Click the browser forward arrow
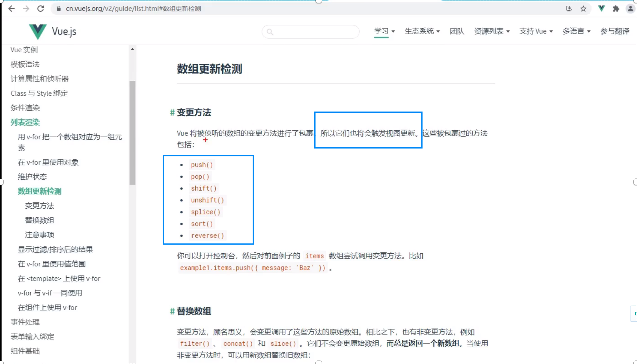Viewport: 637px width, 364px height. click(x=26, y=9)
